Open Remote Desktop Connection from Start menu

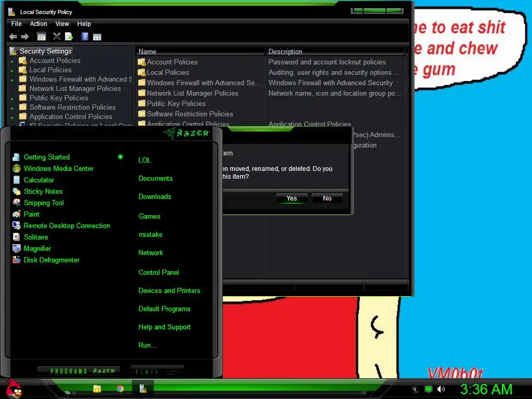coord(66,225)
